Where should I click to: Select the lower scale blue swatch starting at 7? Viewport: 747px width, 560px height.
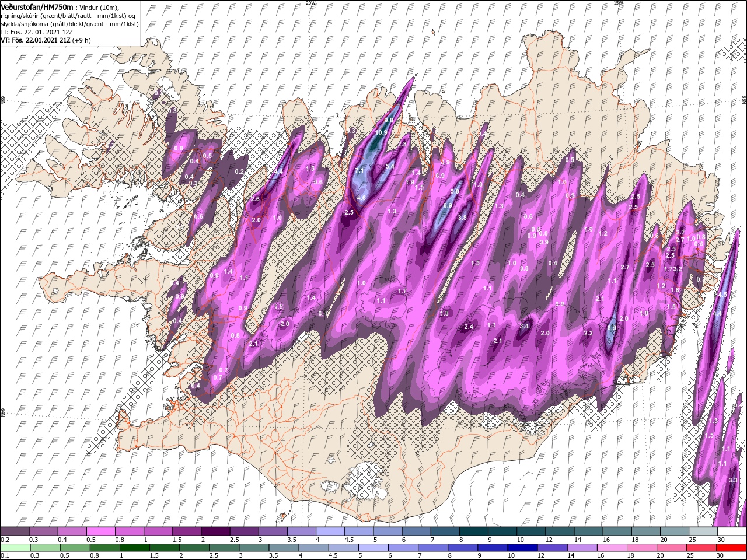pyautogui.click(x=433, y=547)
